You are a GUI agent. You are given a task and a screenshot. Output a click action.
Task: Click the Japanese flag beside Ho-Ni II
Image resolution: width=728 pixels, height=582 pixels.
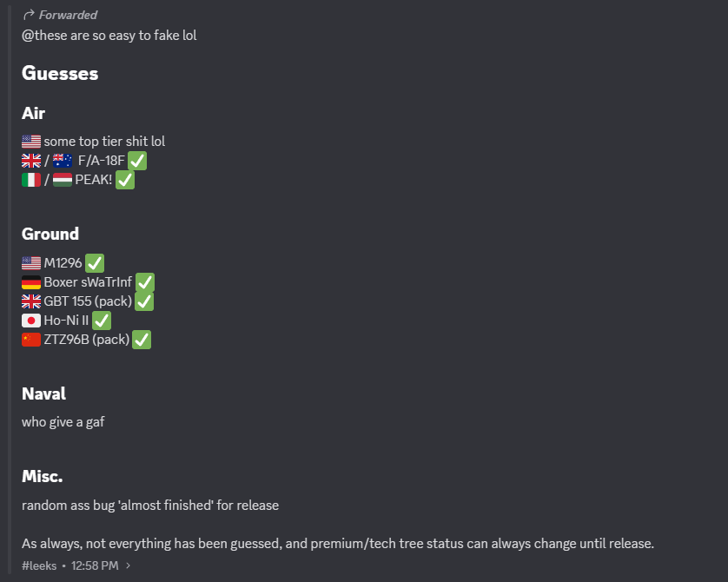click(x=31, y=321)
